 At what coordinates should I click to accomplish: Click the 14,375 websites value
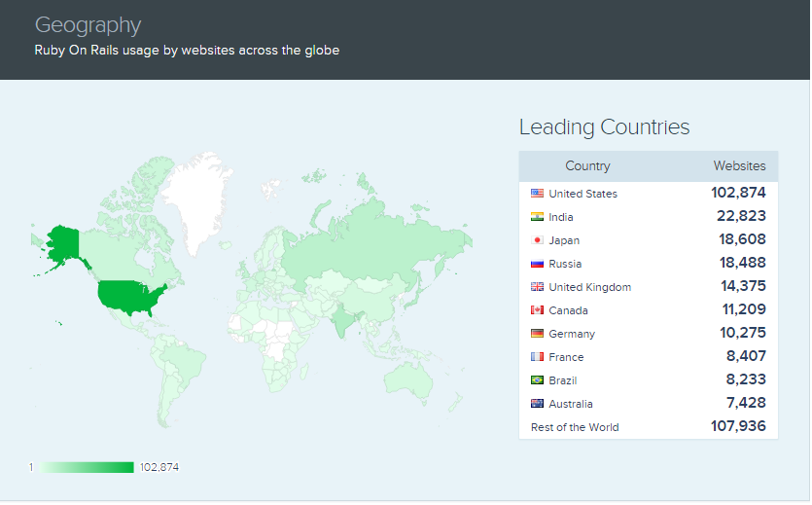pos(743,286)
